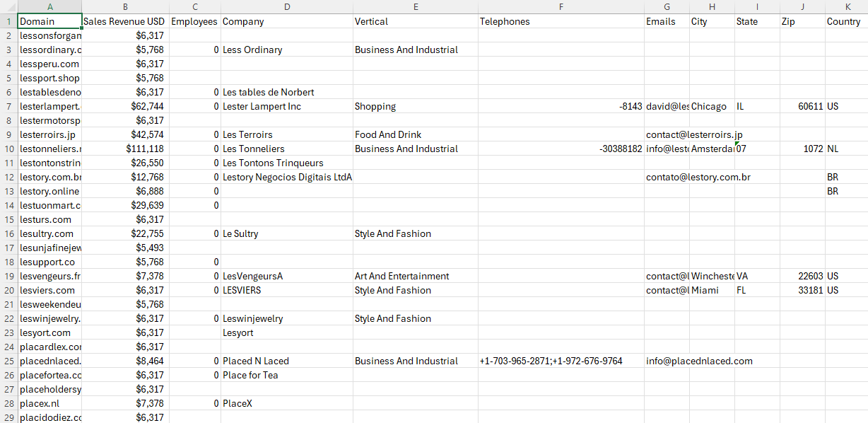The height and width of the screenshot is (423, 868).
Task: Select column H header
Action: pos(711,6)
